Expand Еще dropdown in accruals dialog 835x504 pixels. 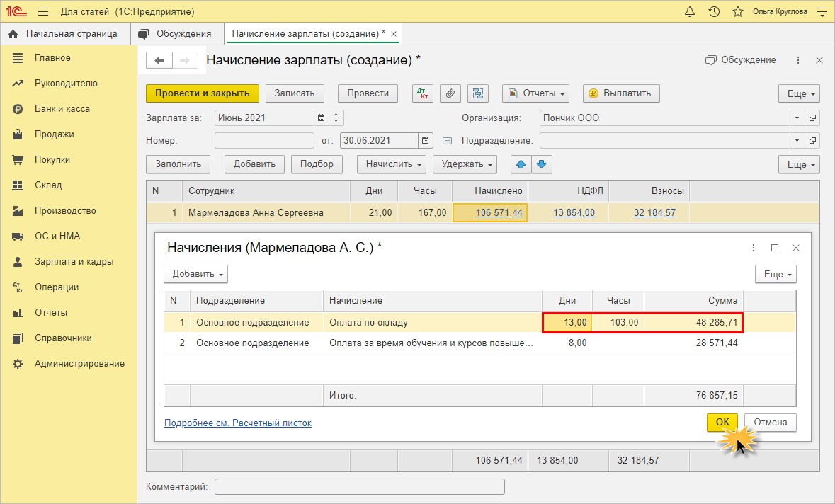click(776, 273)
